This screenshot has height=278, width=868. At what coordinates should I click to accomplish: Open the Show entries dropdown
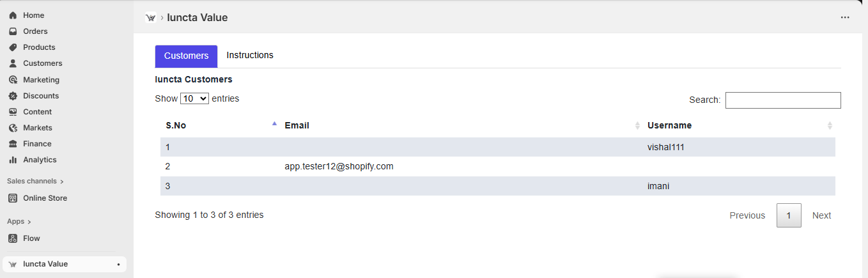pyautogui.click(x=194, y=98)
